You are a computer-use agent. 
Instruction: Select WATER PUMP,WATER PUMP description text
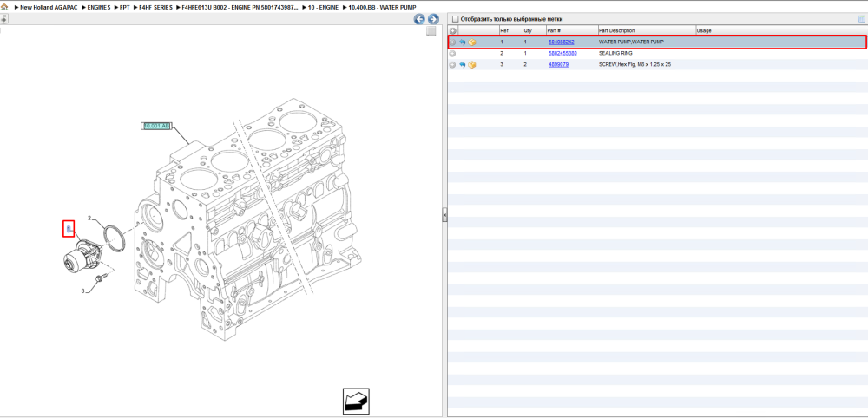coord(631,42)
